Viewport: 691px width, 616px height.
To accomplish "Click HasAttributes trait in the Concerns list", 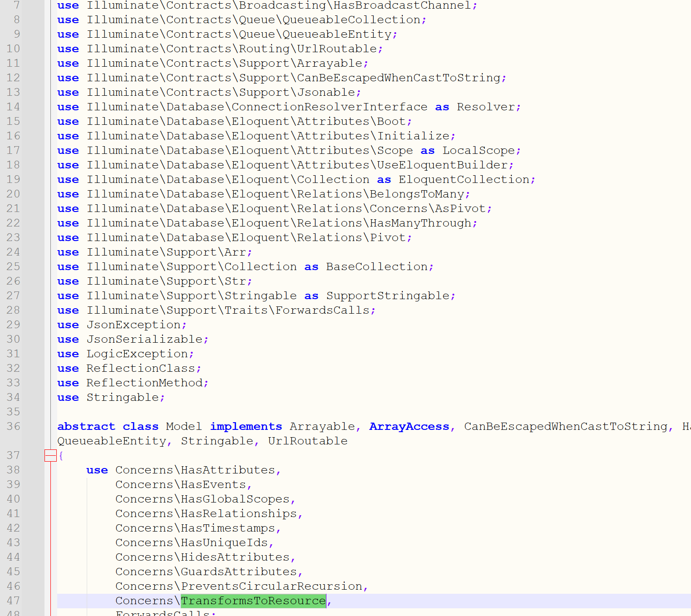I will 228,470.
